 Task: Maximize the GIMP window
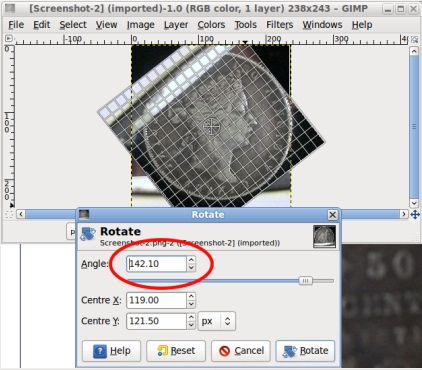tap(401, 9)
